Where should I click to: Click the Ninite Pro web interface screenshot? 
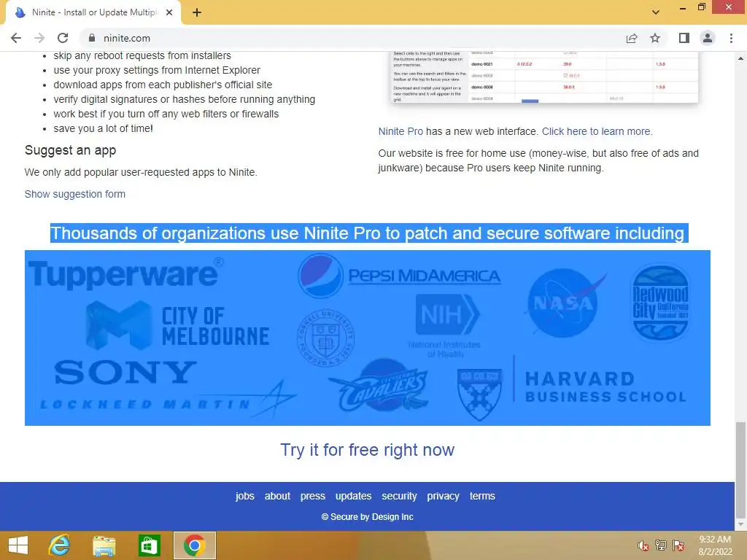tap(544, 77)
